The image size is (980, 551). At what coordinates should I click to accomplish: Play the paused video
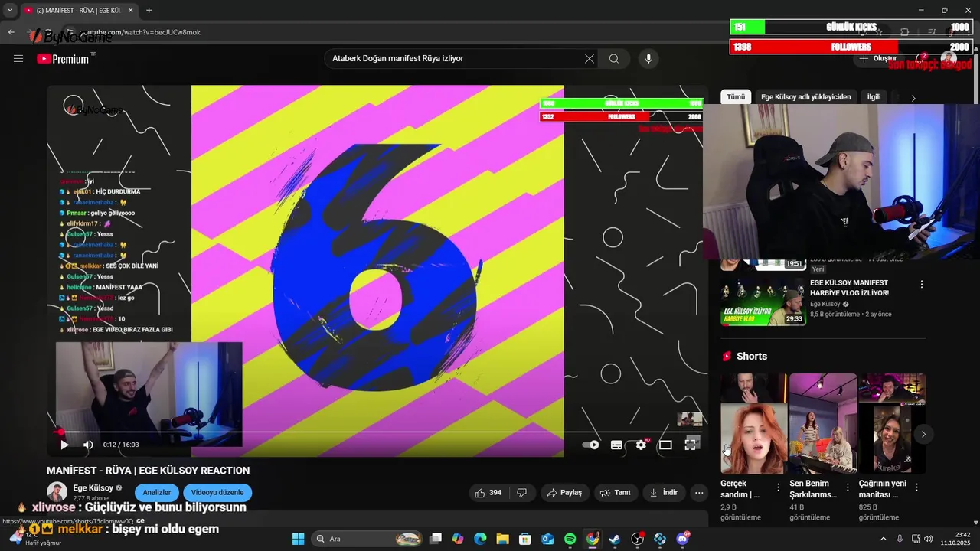point(64,445)
